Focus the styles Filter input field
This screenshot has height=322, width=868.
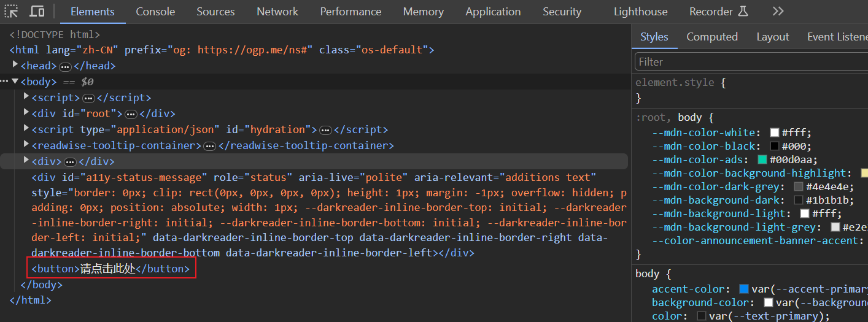(749, 62)
